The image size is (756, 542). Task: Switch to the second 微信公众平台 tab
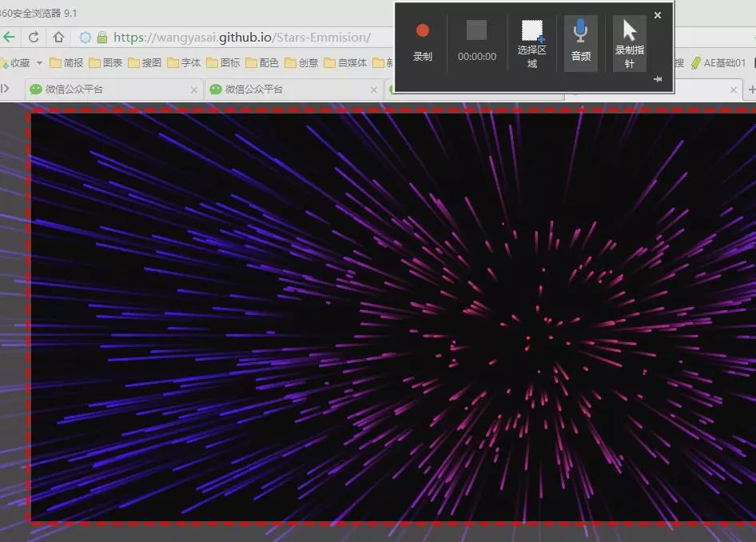tap(294, 90)
